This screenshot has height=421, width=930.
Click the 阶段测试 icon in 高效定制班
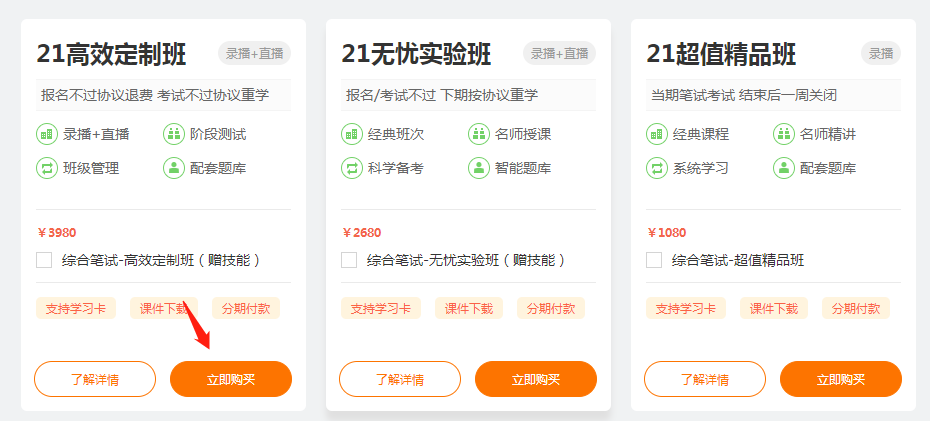pyautogui.click(x=174, y=134)
